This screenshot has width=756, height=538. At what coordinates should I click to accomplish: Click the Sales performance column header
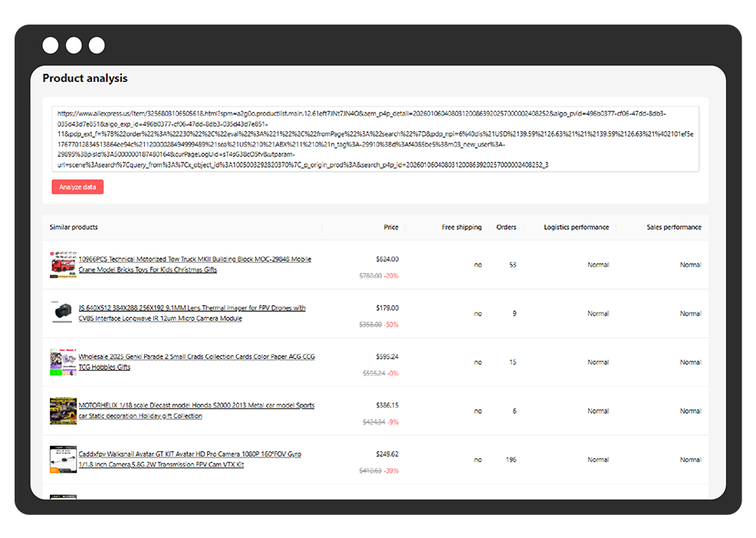click(x=673, y=228)
